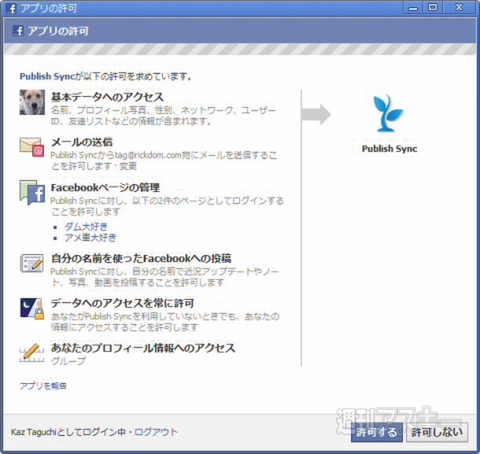480x454 pixels.
Task: Click the post-as-yourself notepad icon
Action: tap(32, 263)
